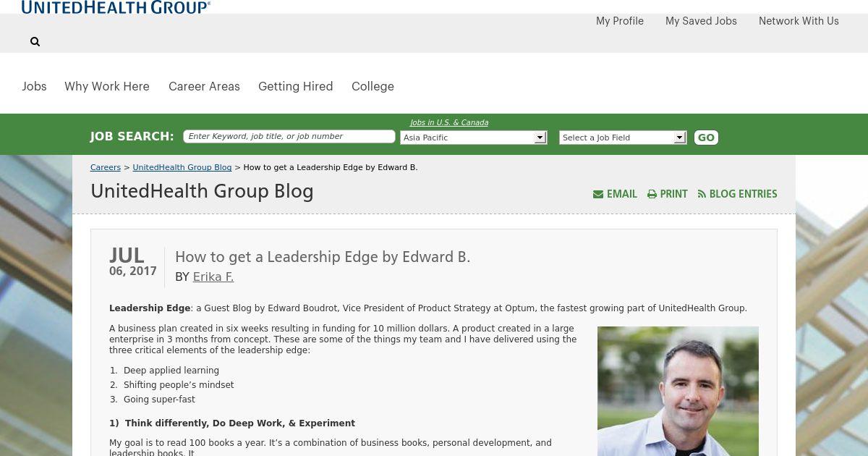This screenshot has width=868, height=456.
Task: Click the Edward Boudrot portrait photo
Action: pyautogui.click(x=678, y=391)
